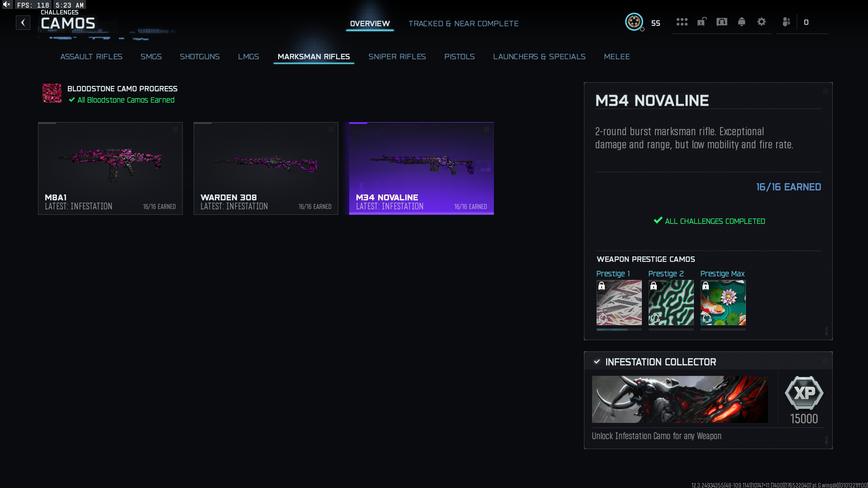Click the back arrow next to Camos

coord(23,23)
